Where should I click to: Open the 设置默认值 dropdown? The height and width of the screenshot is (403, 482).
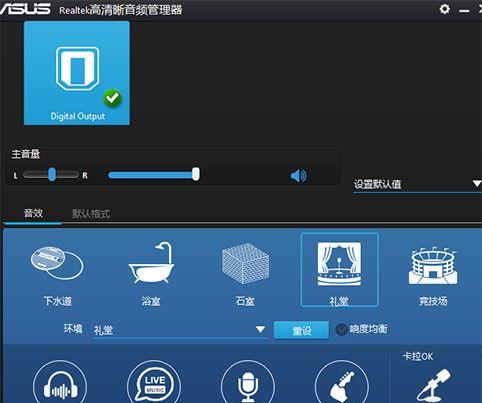point(417,184)
